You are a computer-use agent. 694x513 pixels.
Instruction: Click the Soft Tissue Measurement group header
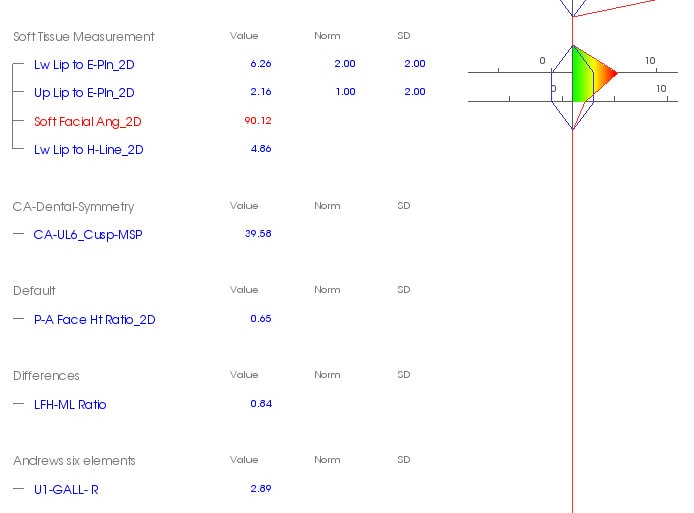coord(84,36)
